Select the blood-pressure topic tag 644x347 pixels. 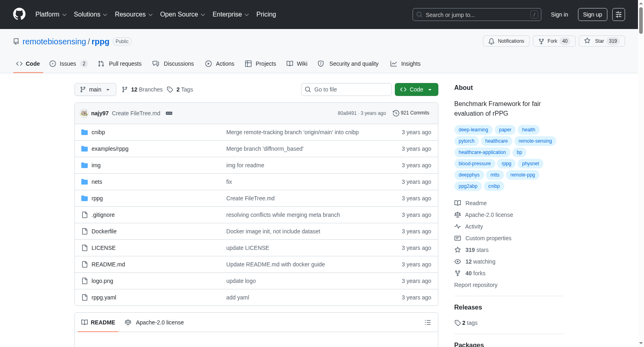pos(475,164)
